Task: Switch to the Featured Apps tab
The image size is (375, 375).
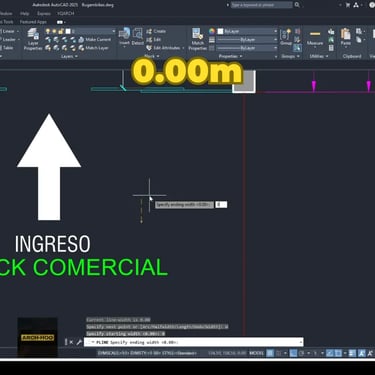Action: (33, 22)
